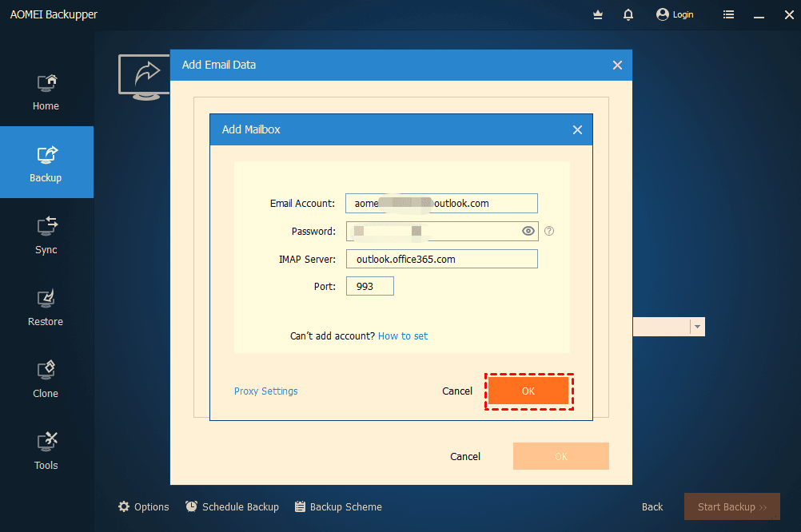Close the Add Mailbox dialog

pyautogui.click(x=577, y=129)
